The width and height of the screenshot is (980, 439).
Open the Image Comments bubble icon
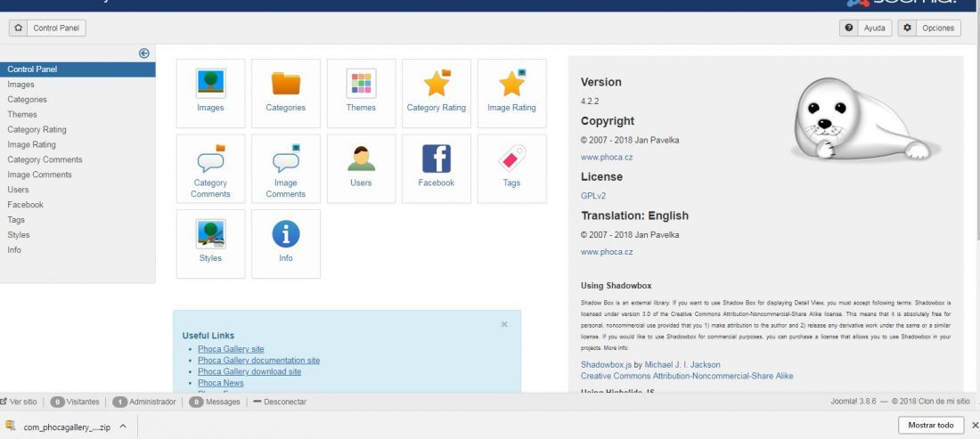(x=286, y=168)
